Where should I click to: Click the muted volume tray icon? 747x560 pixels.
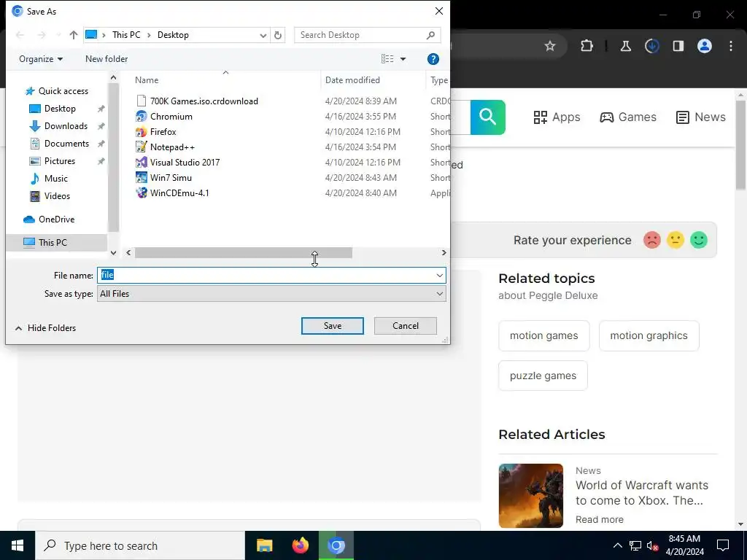(652, 545)
